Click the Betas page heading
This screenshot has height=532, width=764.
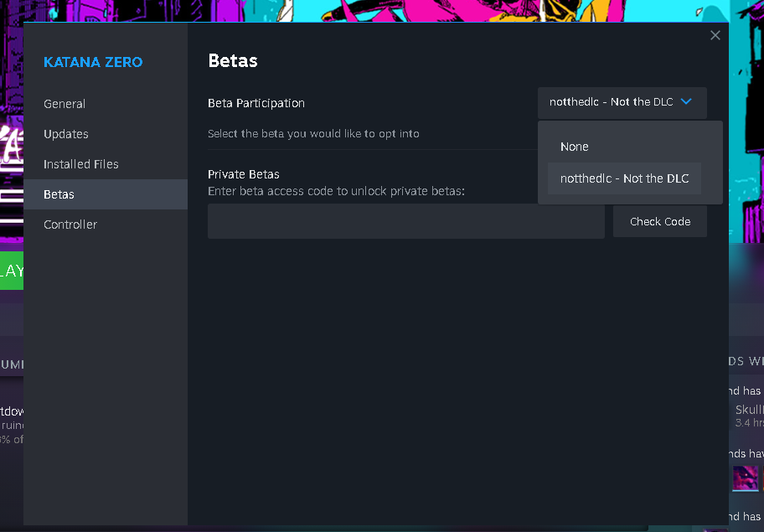point(233,60)
